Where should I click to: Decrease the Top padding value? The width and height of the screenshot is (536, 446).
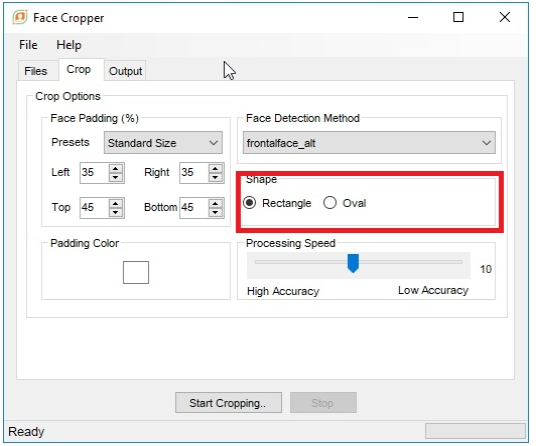[x=116, y=213]
